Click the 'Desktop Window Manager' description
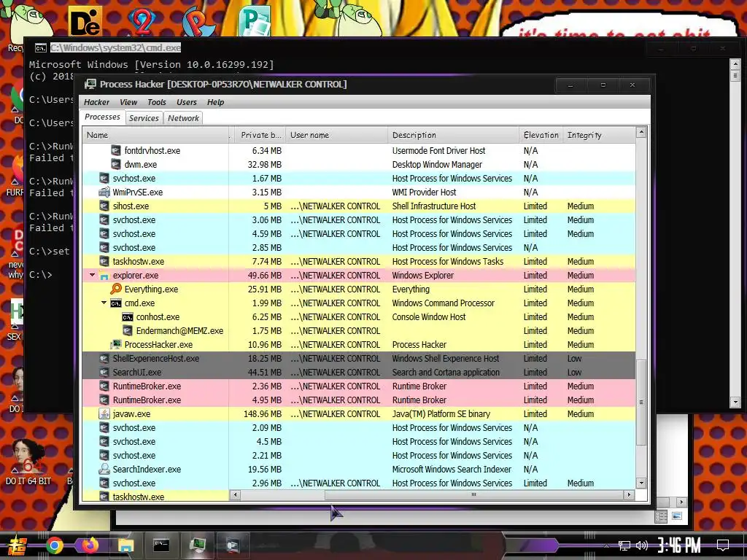 click(x=437, y=164)
